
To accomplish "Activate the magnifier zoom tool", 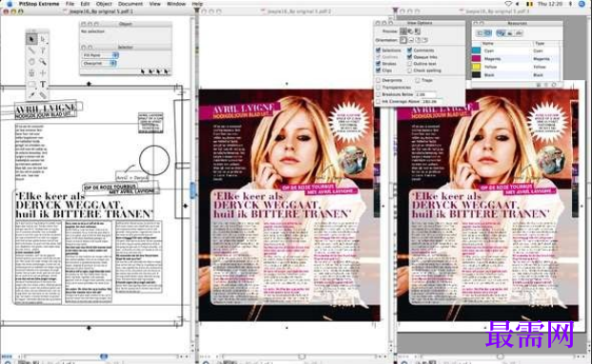I will click(43, 62).
